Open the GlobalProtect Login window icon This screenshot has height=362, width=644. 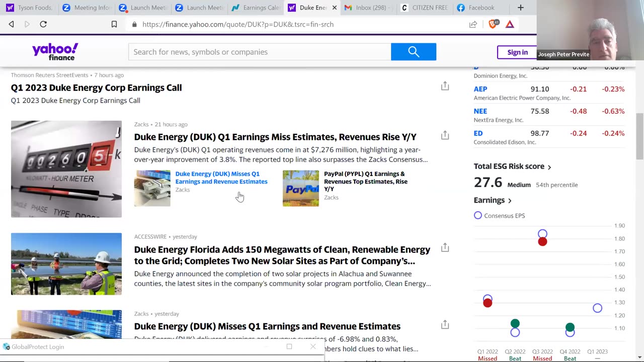[6, 347]
